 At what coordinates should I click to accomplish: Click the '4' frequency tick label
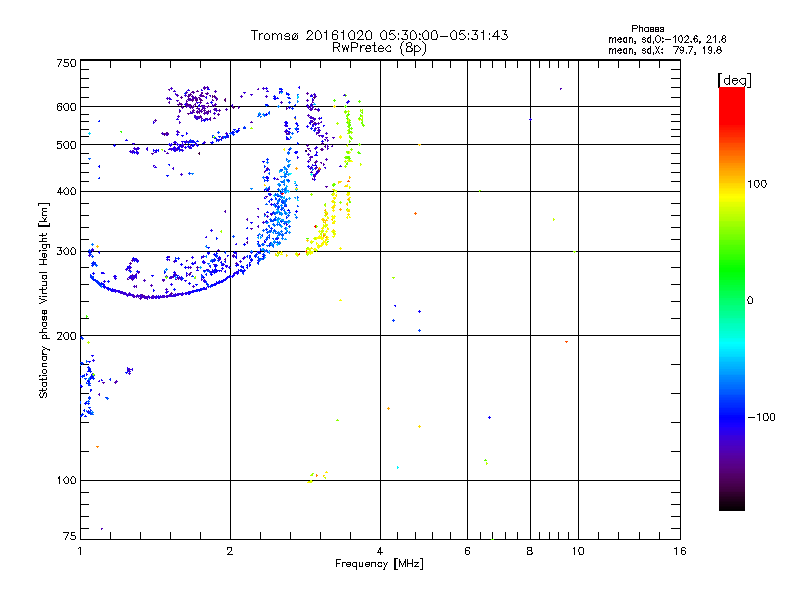380,551
